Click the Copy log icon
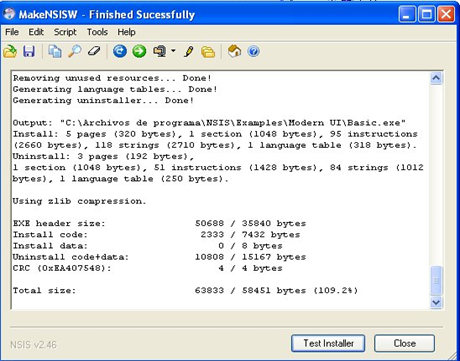This screenshot has width=460, height=361. tap(55, 52)
